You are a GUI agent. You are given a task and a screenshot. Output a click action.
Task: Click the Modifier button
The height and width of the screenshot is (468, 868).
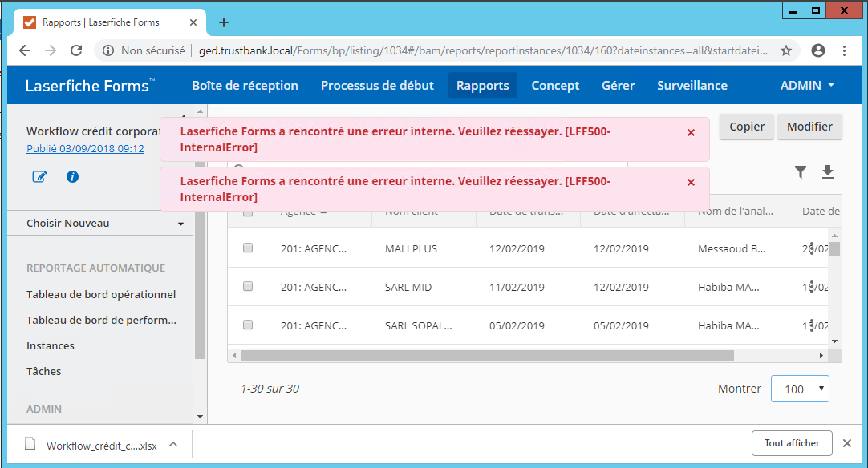pos(810,127)
